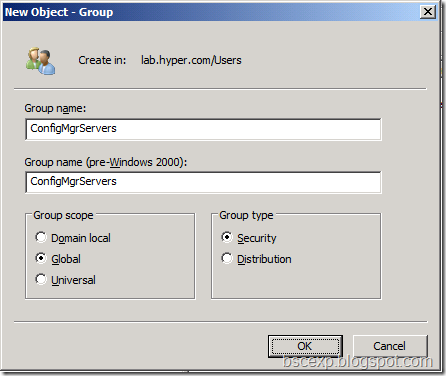Click the group users icon
The width and height of the screenshot is (446, 376).
[41, 61]
